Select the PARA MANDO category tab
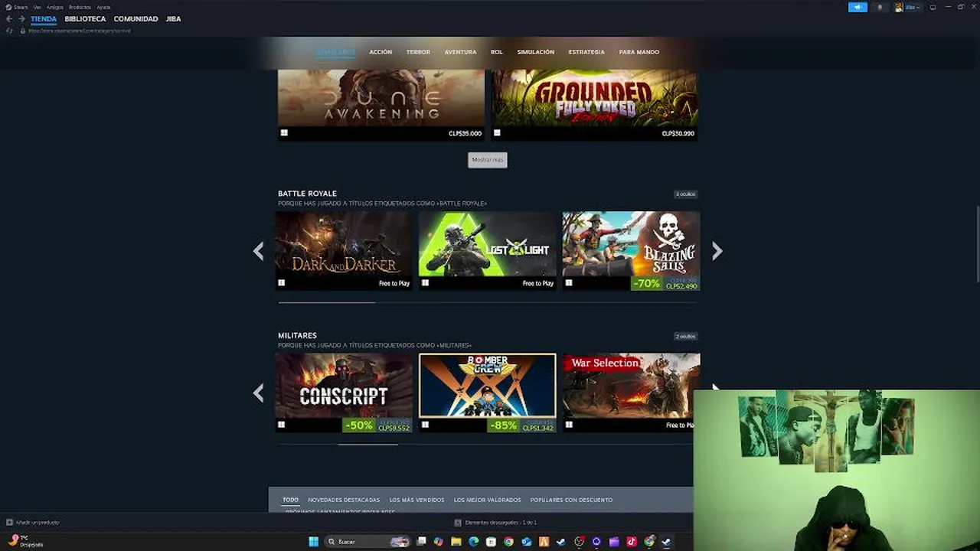Image resolution: width=980 pixels, height=551 pixels. pos(639,52)
